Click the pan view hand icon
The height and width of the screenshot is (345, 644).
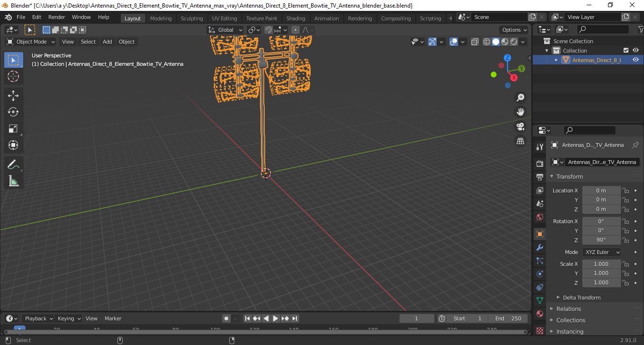[520, 112]
